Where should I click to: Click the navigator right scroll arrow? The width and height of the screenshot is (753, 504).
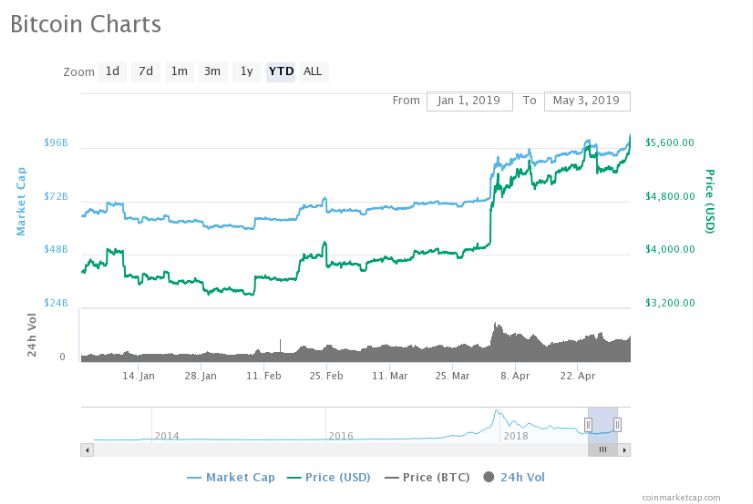624,450
